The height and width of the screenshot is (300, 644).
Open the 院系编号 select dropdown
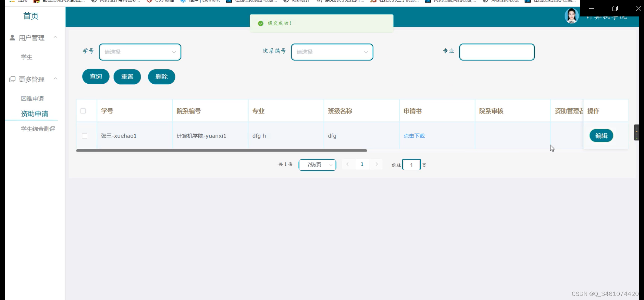pos(332,52)
